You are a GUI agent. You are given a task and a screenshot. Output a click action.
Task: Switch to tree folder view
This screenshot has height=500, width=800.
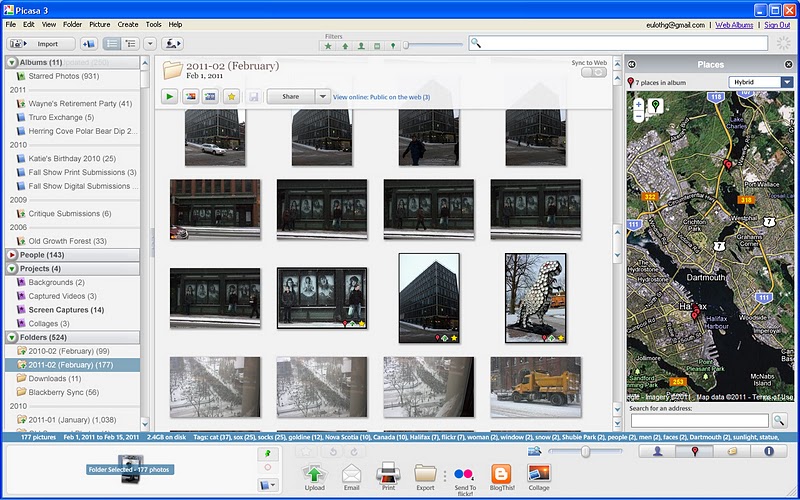click(131, 44)
